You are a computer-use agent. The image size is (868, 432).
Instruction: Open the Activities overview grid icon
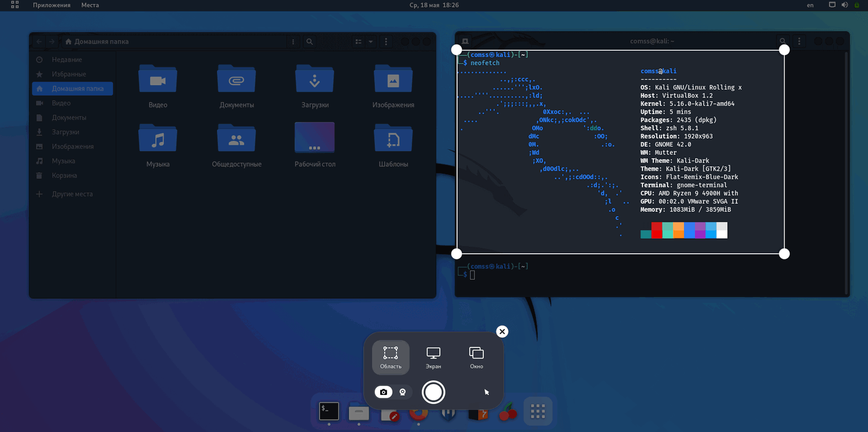click(x=15, y=5)
